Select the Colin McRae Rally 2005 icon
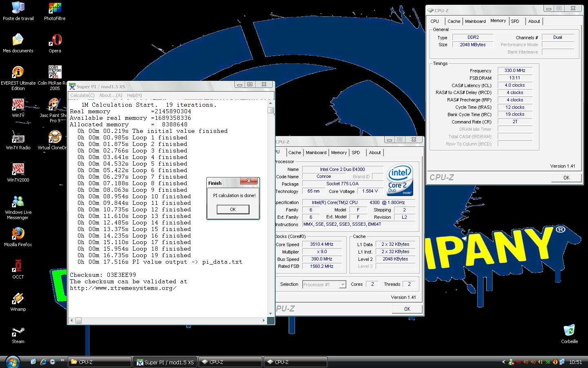The width and height of the screenshot is (588, 368). (55, 78)
